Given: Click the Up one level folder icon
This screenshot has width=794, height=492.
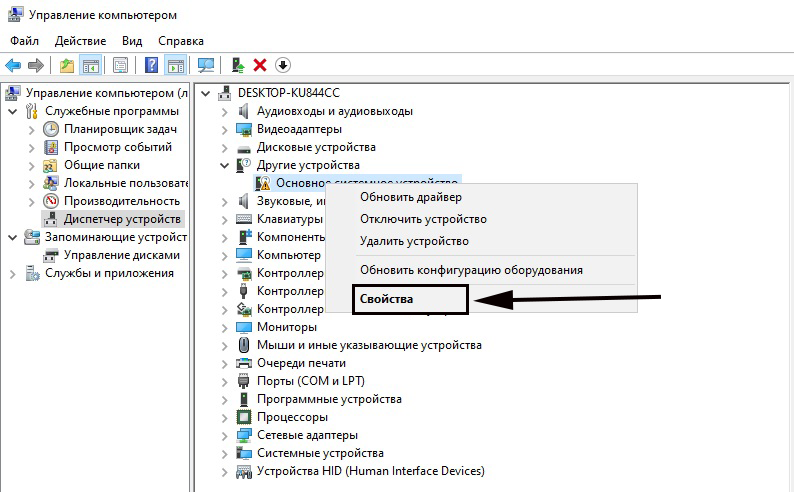Looking at the screenshot, I should (x=67, y=65).
